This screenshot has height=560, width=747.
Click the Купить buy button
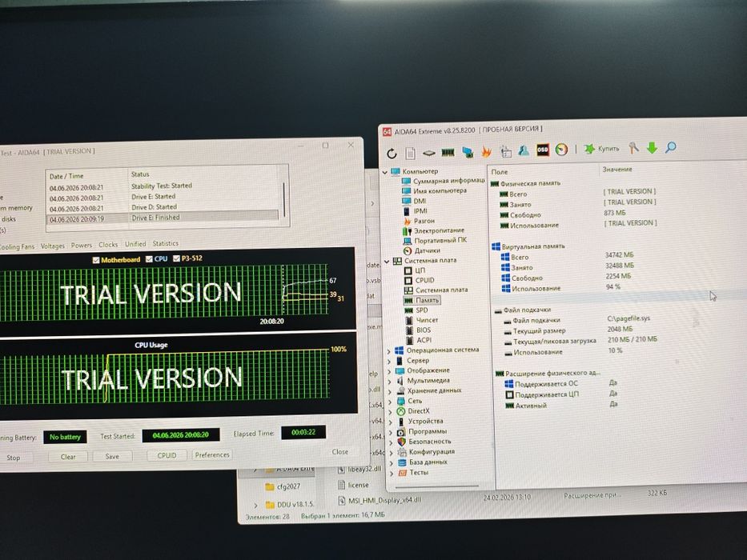click(602, 149)
